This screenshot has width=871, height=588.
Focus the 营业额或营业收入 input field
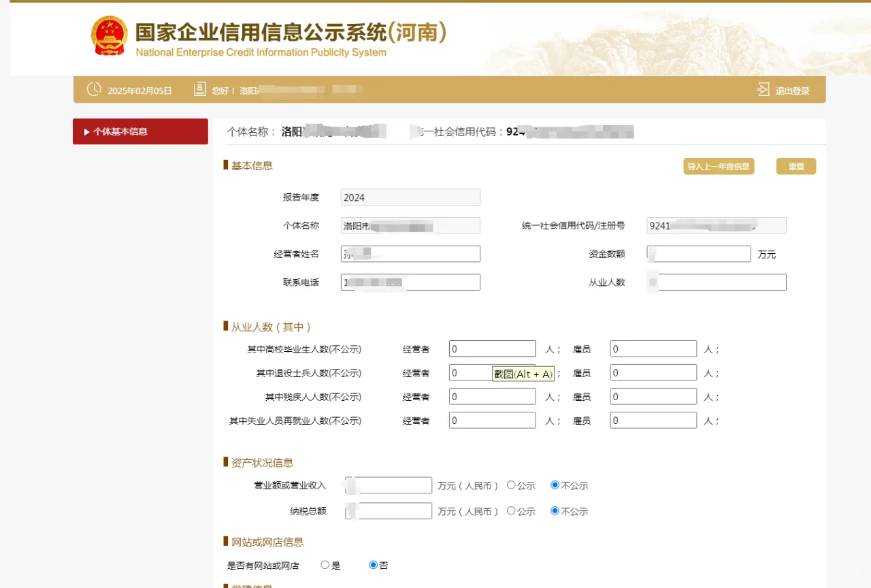[389, 485]
